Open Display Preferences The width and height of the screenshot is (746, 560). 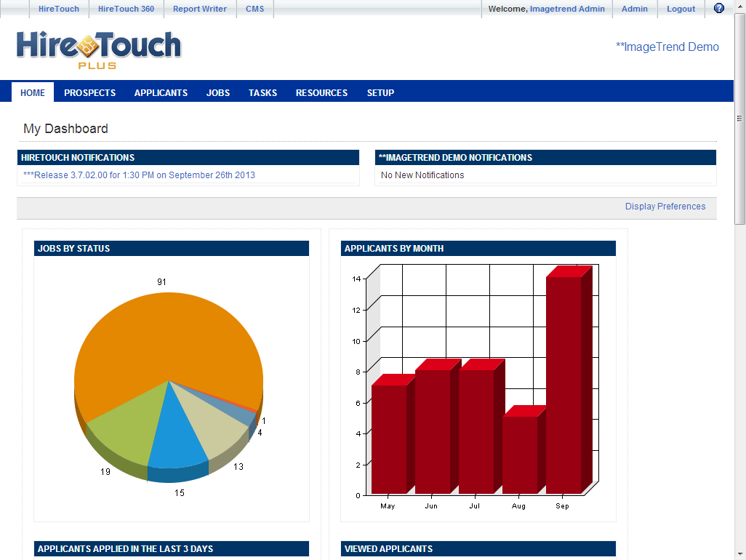tap(665, 206)
